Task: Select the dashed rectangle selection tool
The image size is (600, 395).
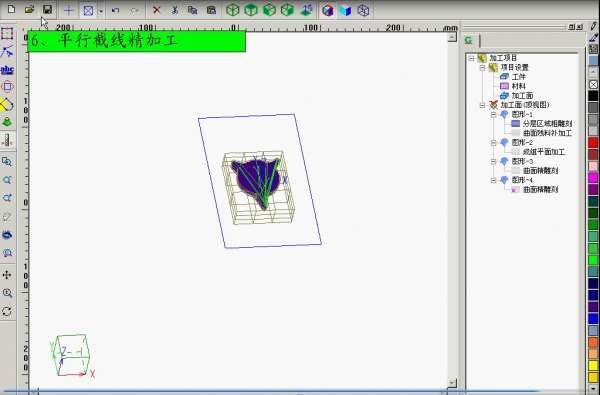Action: (7, 34)
